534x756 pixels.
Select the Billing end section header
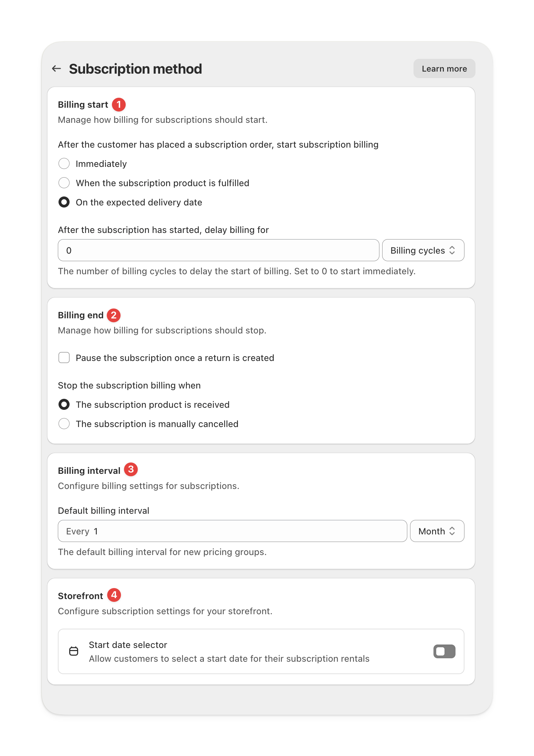tap(81, 315)
